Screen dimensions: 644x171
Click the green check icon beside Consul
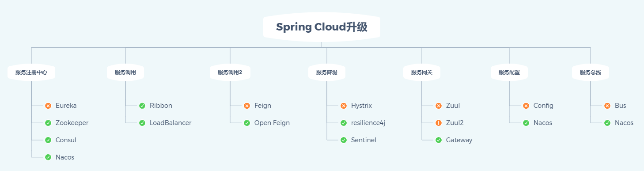(48, 140)
